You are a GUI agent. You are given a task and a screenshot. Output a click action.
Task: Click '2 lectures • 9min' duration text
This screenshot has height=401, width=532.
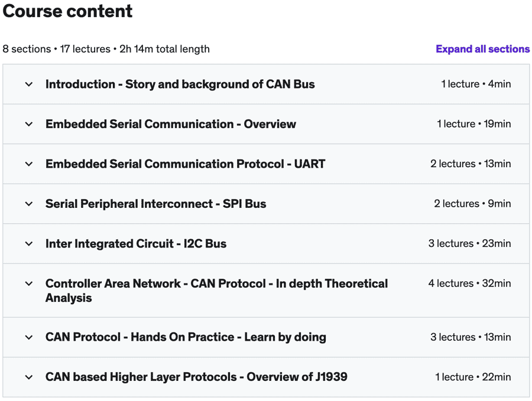(x=472, y=204)
